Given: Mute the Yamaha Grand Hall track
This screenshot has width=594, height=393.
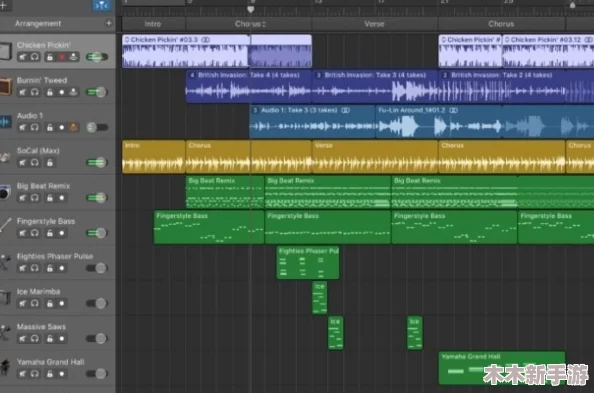Looking at the screenshot, I should coord(23,374).
